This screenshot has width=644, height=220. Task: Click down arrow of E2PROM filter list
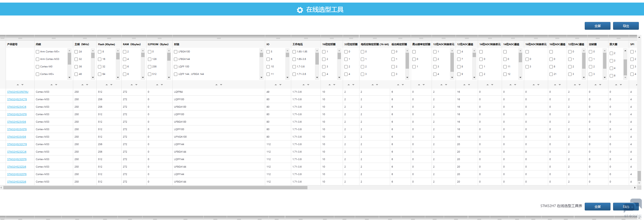(169, 77)
